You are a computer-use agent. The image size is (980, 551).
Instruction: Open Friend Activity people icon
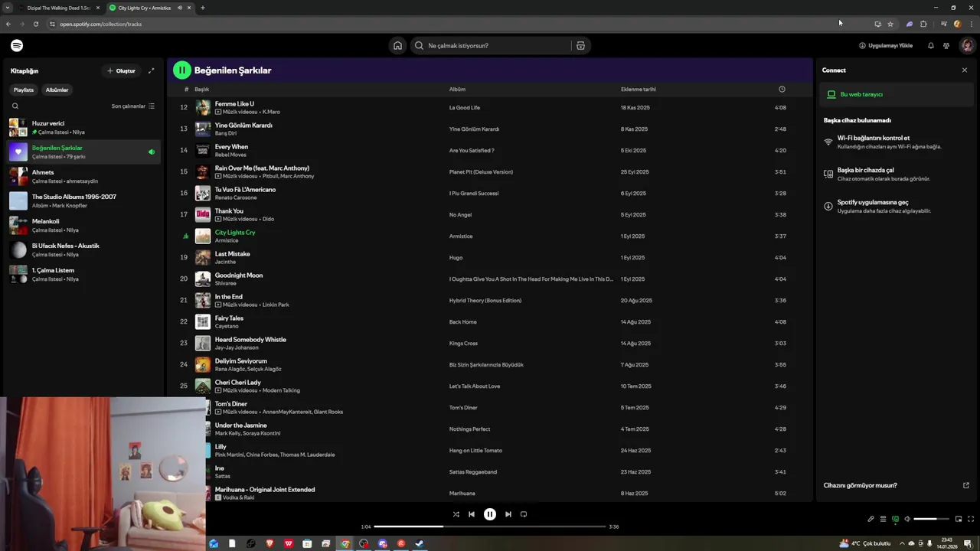point(946,46)
